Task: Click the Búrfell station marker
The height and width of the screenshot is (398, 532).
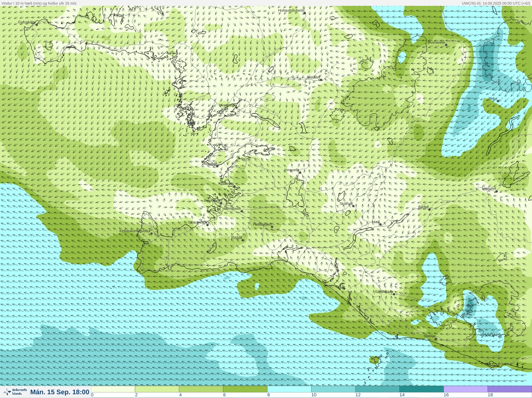Action: pyautogui.click(x=429, y=209)
